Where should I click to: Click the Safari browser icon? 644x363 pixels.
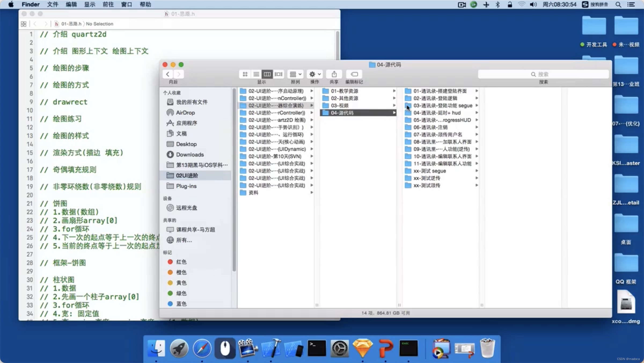point(202,348)
